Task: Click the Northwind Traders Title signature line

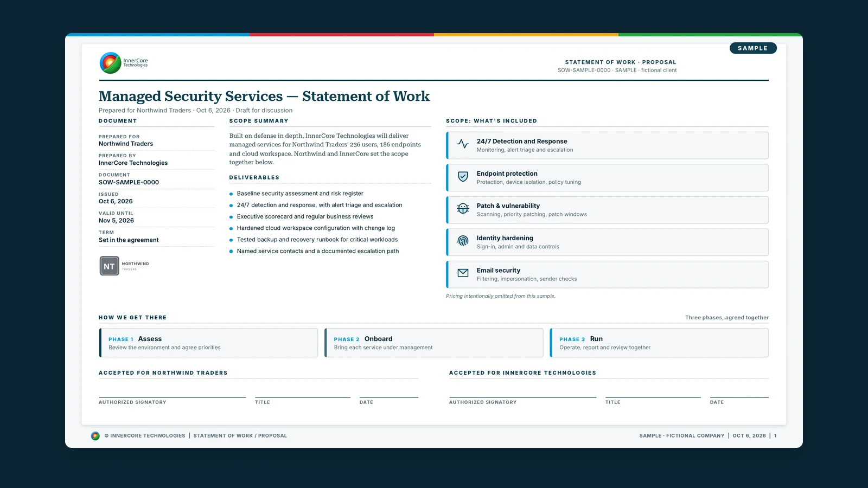Action: (x=303, y=397)
